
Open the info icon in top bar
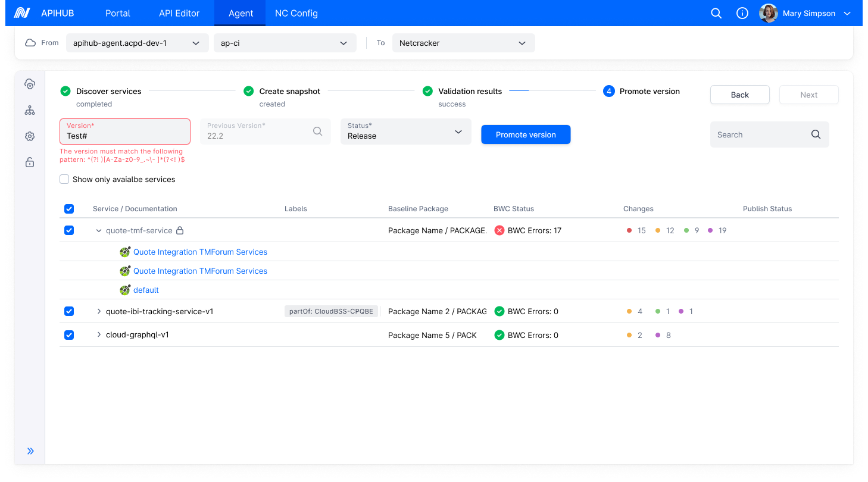(742, 13)
